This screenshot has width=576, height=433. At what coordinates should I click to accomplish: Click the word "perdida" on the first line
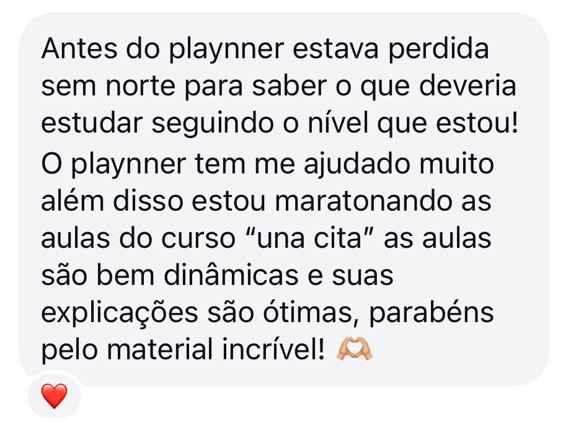click(x=439, y=51)
